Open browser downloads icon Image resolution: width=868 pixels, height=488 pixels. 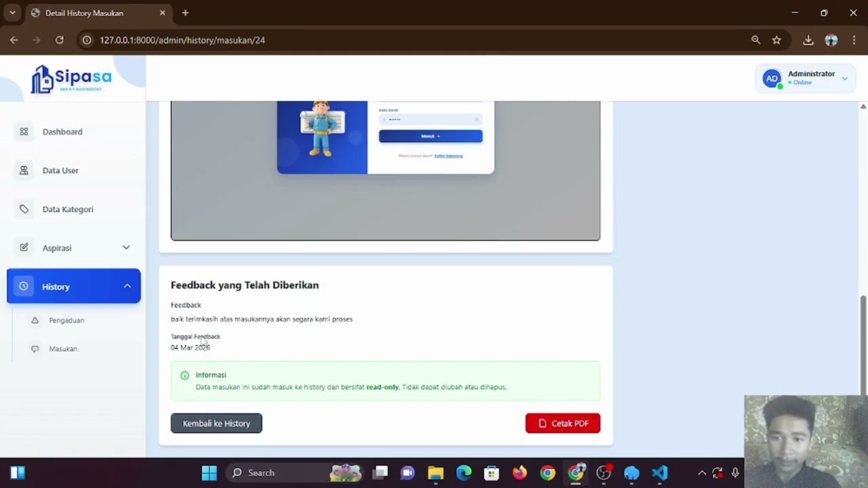click(808, 40)
